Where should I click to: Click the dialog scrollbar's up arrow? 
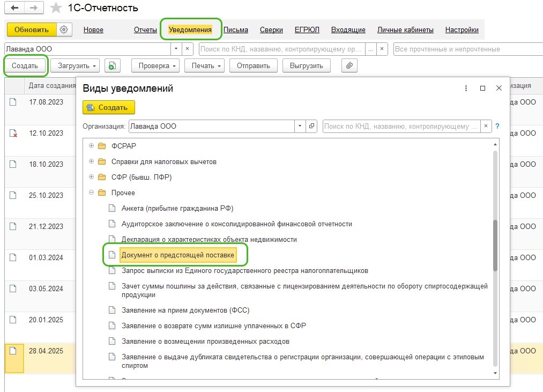pyautogui.click(x=495, y=144)
